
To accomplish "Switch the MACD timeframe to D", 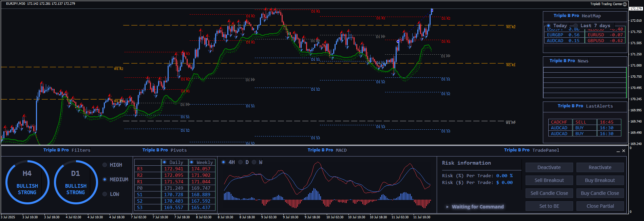I will coord(241,162).
